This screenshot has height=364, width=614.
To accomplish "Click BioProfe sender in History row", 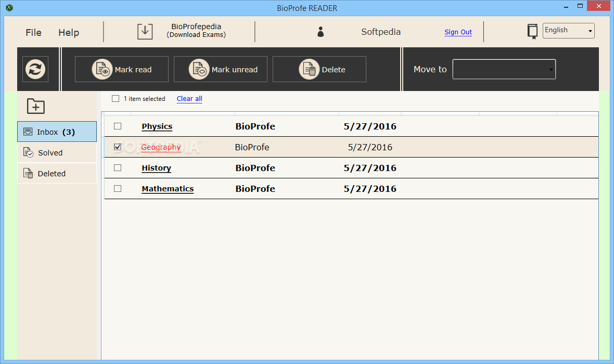I will click(x=255, y=168).
